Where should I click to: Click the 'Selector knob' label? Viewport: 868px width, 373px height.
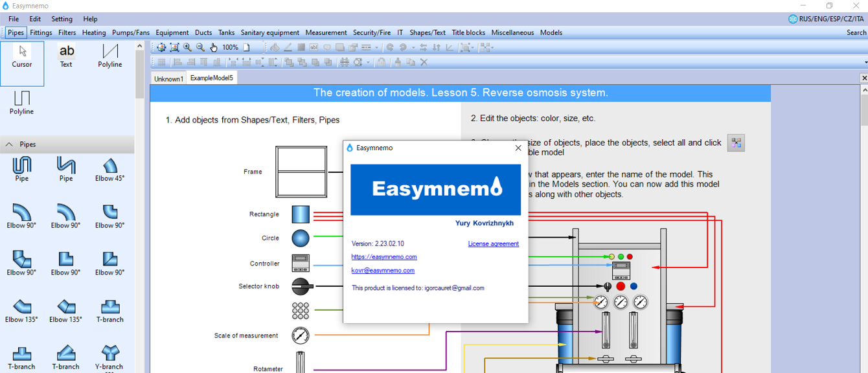pos(259,286)
